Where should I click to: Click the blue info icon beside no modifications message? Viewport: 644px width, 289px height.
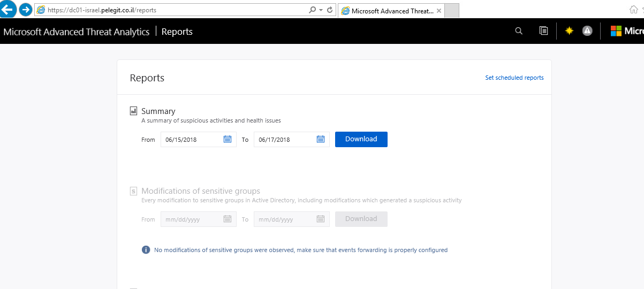(x=146, y=250)
